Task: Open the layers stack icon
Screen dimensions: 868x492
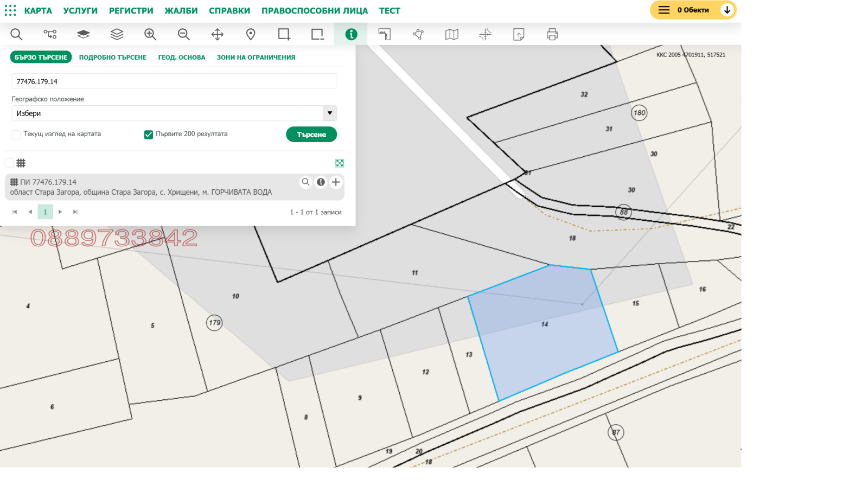Action: pyautogui.click(x=117, y=34)
